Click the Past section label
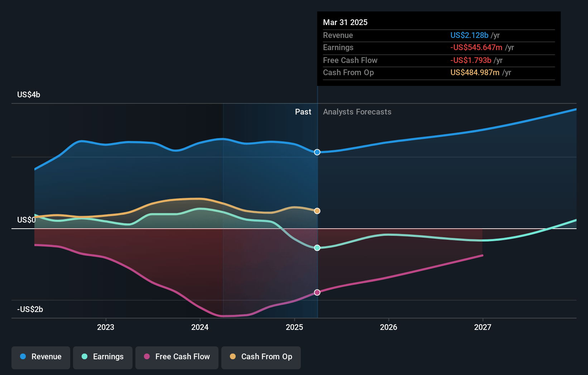 click(303, 112)
